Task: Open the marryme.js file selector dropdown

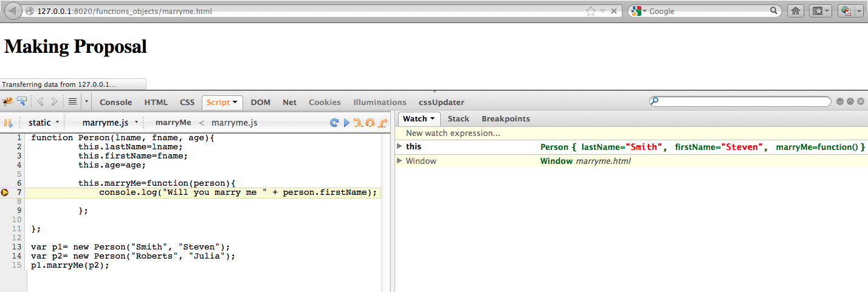Action: tap(110, 123)
